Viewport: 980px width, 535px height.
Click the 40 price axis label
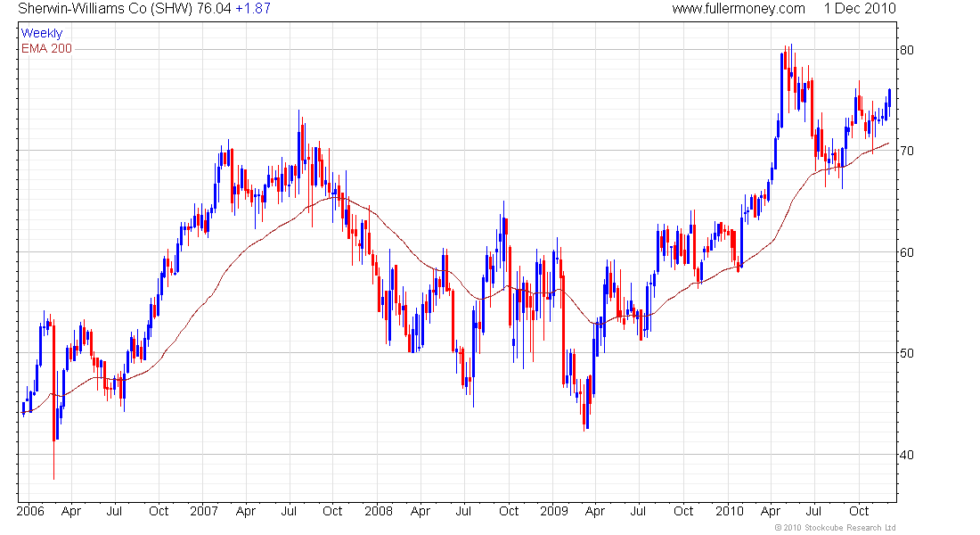[908, 455]
